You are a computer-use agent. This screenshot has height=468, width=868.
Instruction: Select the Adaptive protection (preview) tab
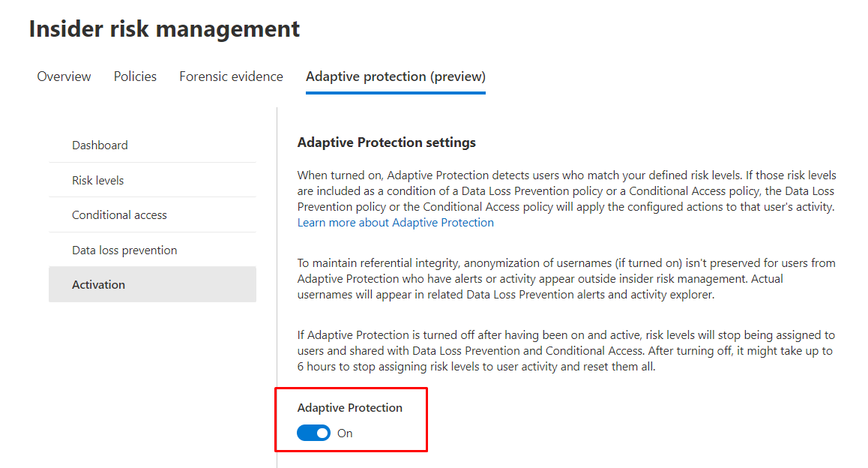coord(395,76)
